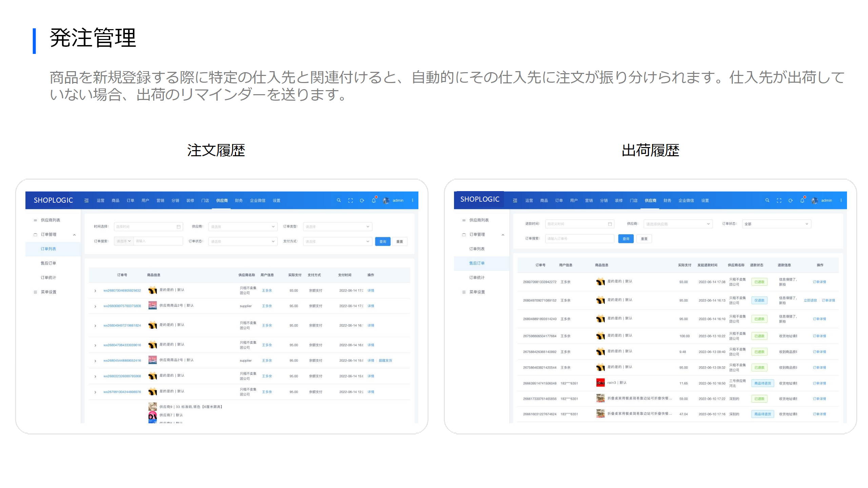The width and height of the screenshot is (868, 488).
Task: Click blue 查询 button in left panel
Action: pyautogui.click(x=382, y=241)
